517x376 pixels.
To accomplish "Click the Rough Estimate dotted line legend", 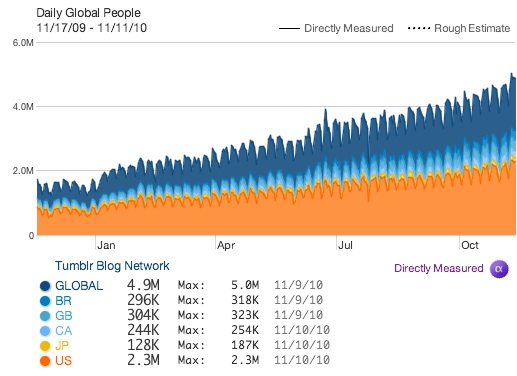I will (459, 28).
